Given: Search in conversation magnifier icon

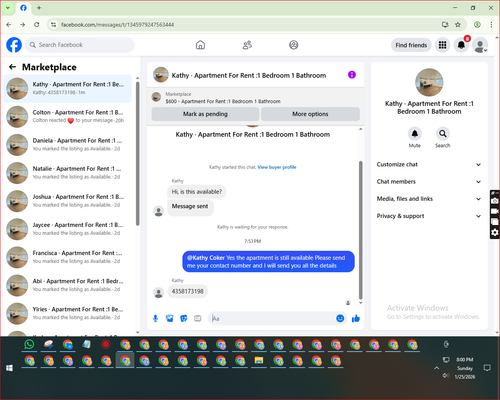Looking at the screenshot, I should [443, 134].
